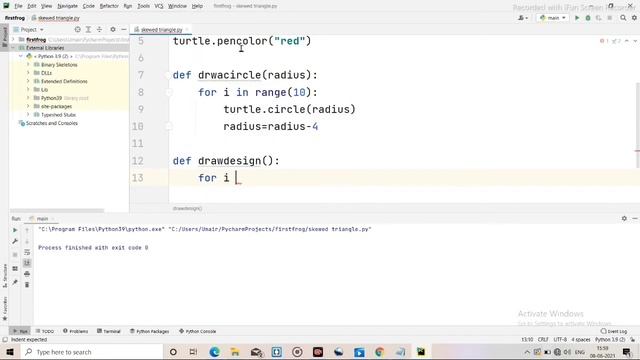The image size is (640, 360).
Task: Expand DLLs folder
Action: pyautogui.click(x=28, y=73)
